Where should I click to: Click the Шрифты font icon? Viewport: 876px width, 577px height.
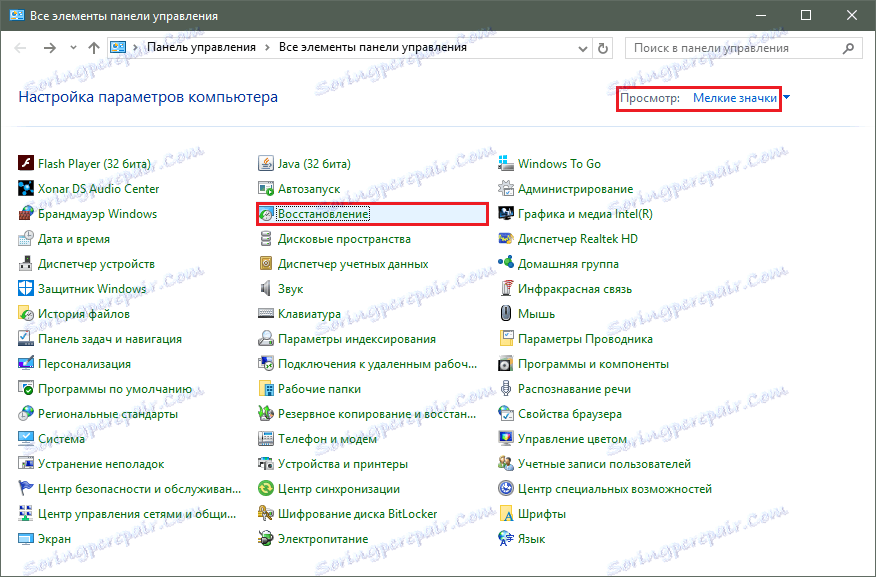point(506,514)
